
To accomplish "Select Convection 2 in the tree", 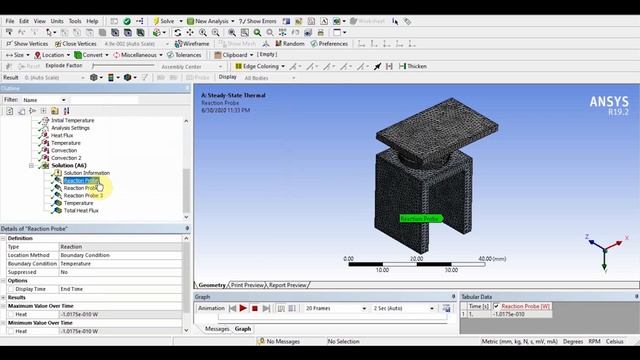I will pyautogui.click(x=66, y=158).
